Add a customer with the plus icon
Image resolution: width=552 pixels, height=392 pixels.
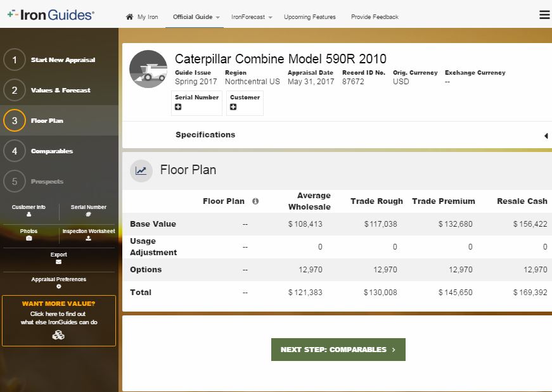(233, 107)
